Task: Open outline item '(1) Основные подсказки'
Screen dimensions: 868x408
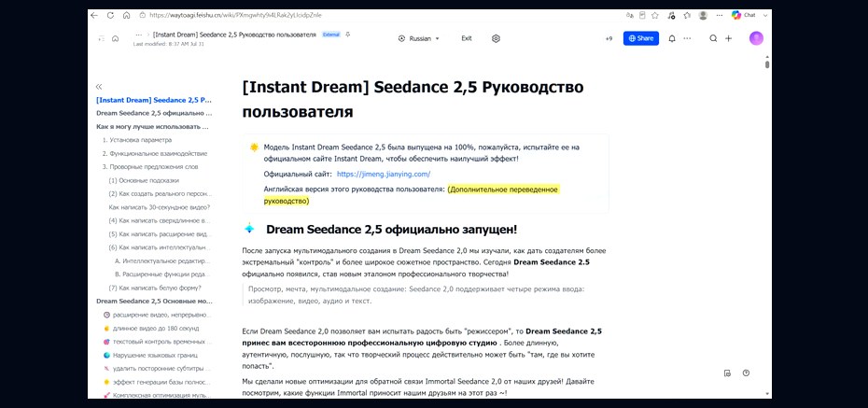Action: (x=144, y=180)
